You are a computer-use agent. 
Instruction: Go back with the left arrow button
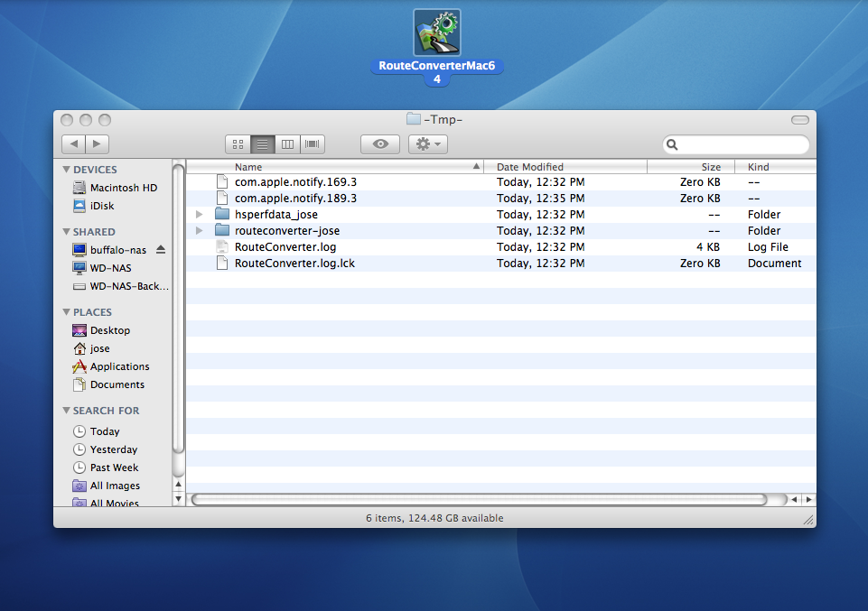coord(74,143)
